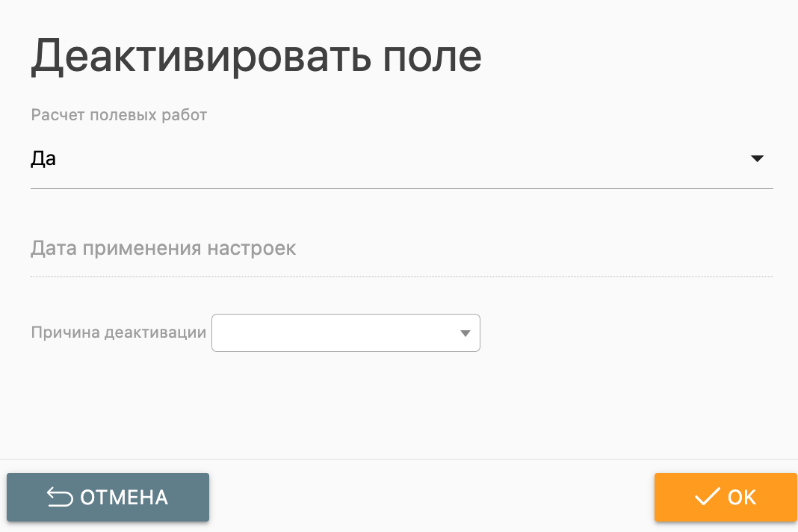Click the word Деактивировать in the title
Screen dimensions: 798x532
tap(200, 58)
